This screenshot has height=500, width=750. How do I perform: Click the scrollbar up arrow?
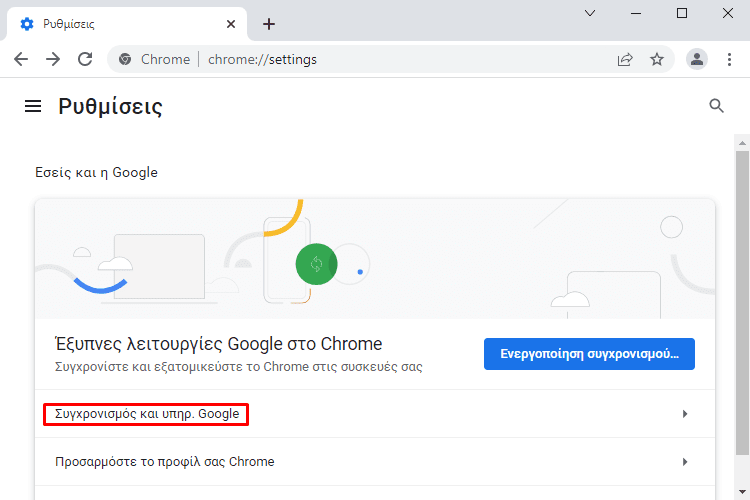click(x=742, y=143)
